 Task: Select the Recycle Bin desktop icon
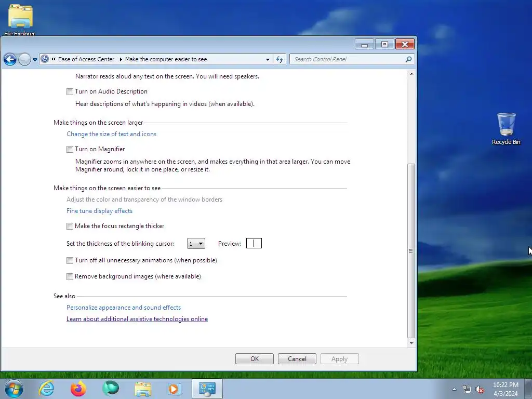click(506, 129)
